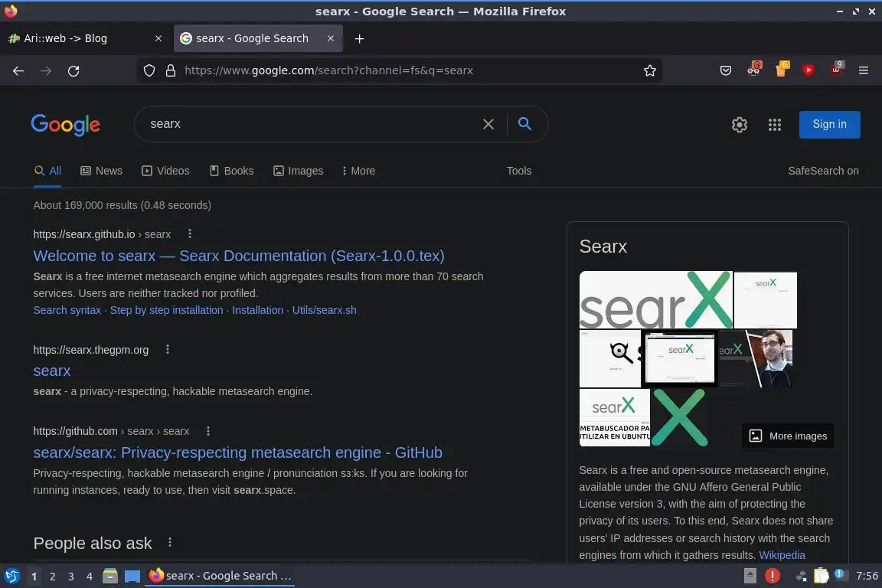882x588 pixels.
Task: Open Welcome to searx Documentation result
Action: click(239, 256)
